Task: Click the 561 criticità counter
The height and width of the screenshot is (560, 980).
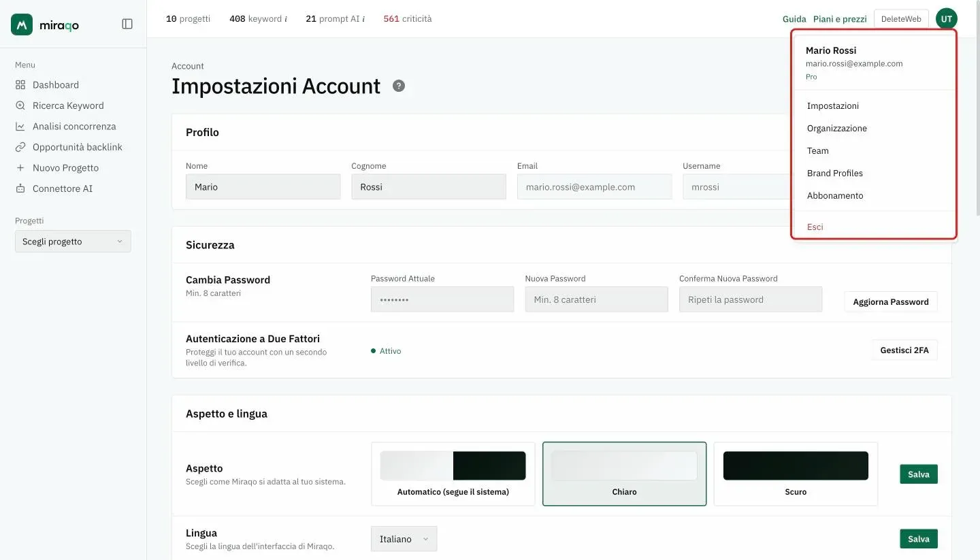Action: coord(408,19)
